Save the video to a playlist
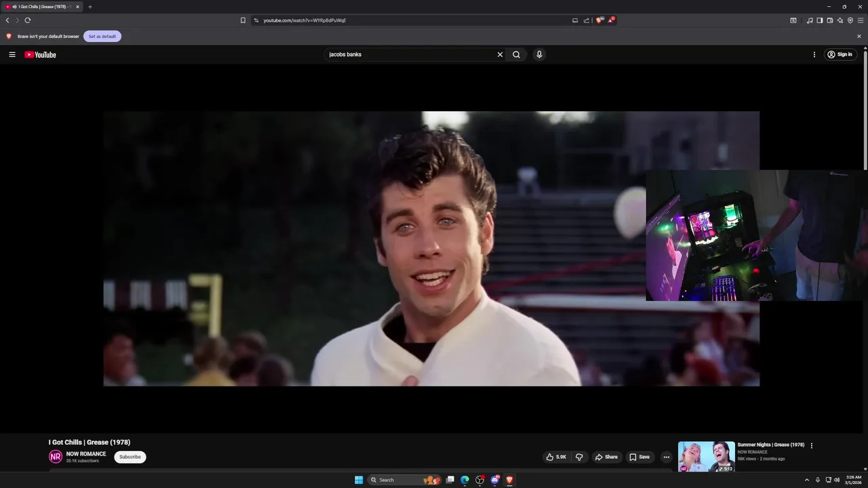Viewport: 868px width, 488px height. point(639,457)
